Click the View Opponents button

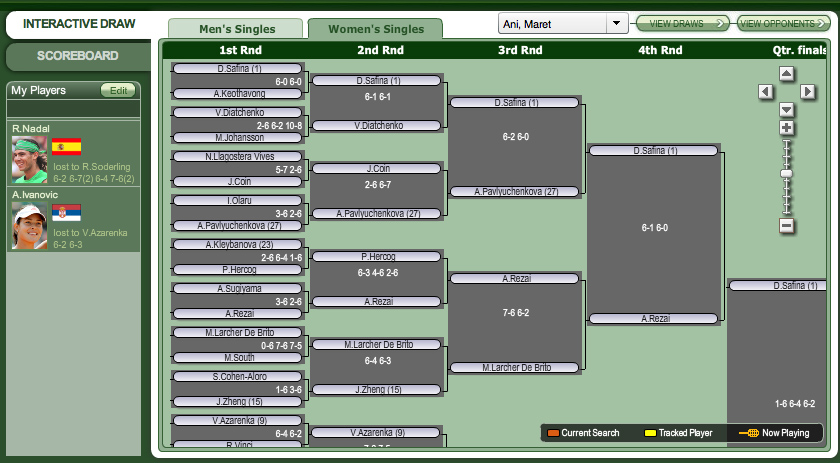pyautogui.click(x=783, y=23)
